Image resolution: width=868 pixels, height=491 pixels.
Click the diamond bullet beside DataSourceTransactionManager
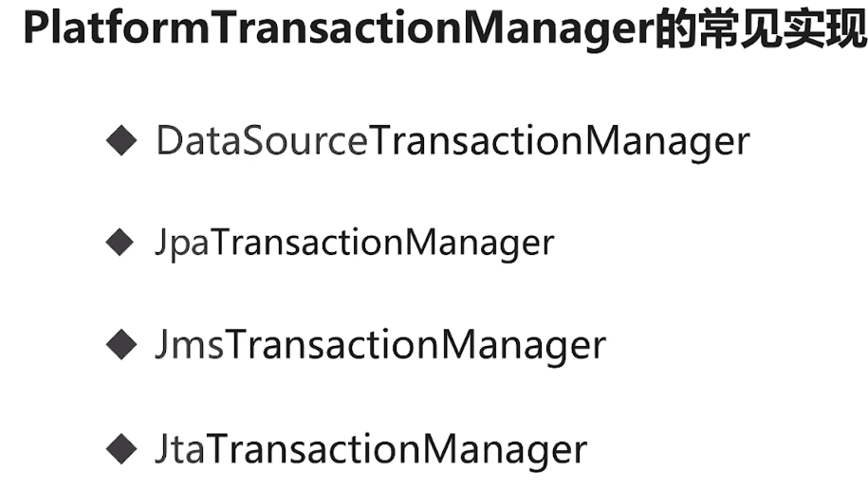pyautogui.click(x=122, y=142)
